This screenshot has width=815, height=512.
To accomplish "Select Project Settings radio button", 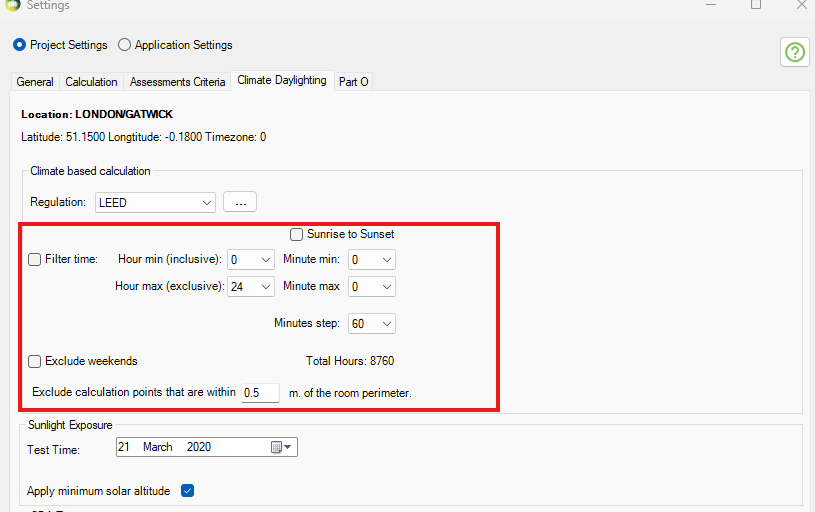I will [x=19, y=45].
